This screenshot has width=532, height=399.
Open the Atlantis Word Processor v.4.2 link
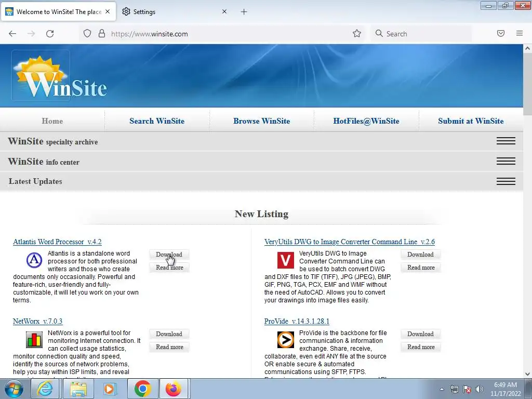pyautogui.click(x=57, y=242)
